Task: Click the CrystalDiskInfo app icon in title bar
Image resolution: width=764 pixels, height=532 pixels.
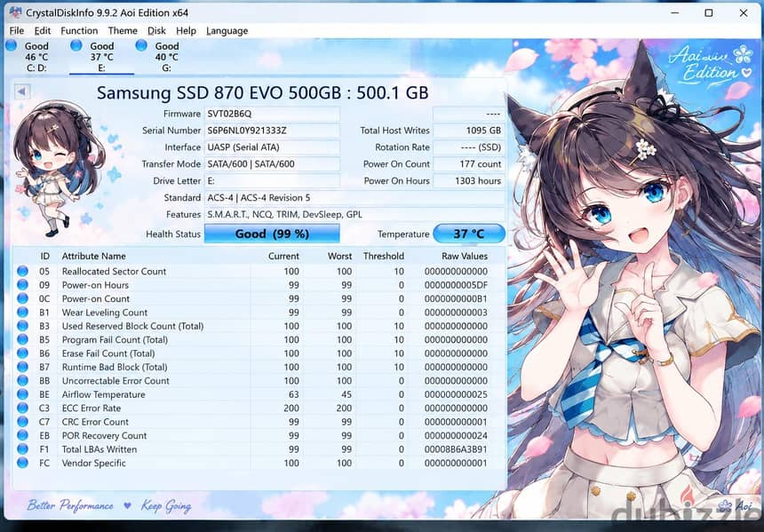Action: coord(15,12)
